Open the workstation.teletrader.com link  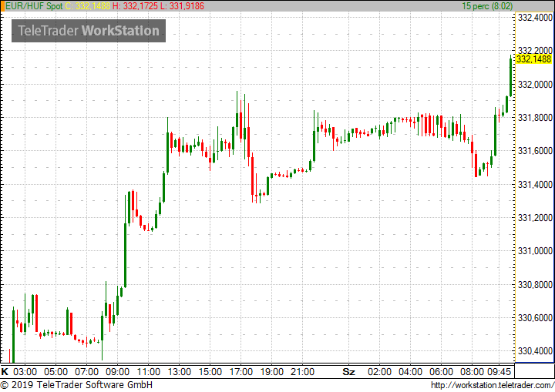[493, 385]
